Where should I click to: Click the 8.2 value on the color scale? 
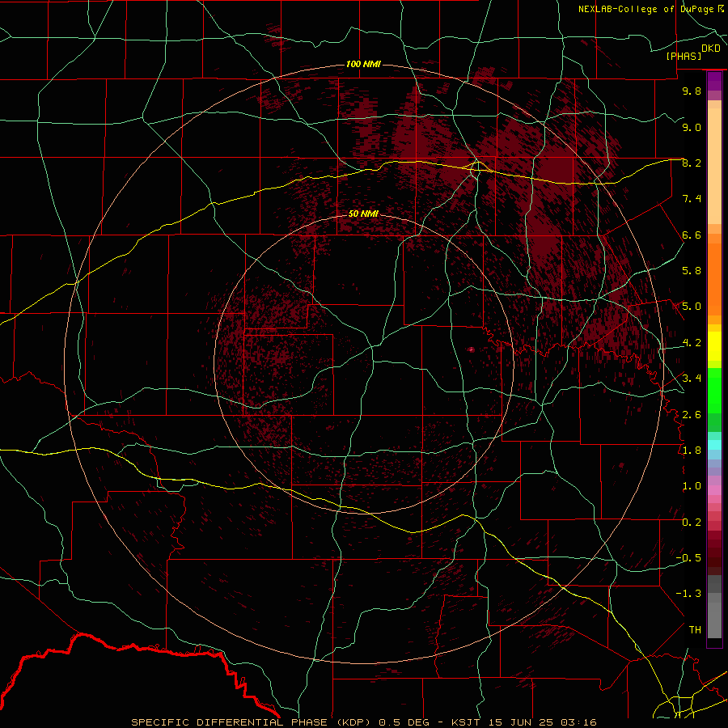click(x=692, y=163)
